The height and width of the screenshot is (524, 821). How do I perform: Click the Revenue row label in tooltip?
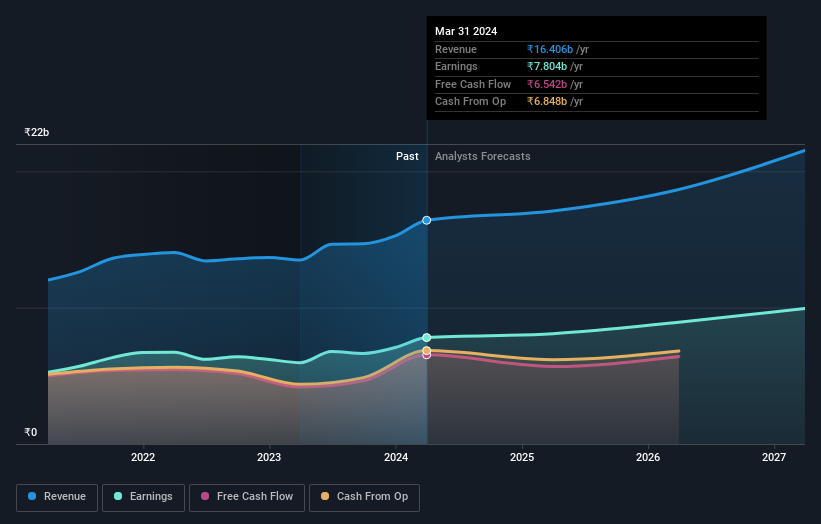tap(456, 49)
